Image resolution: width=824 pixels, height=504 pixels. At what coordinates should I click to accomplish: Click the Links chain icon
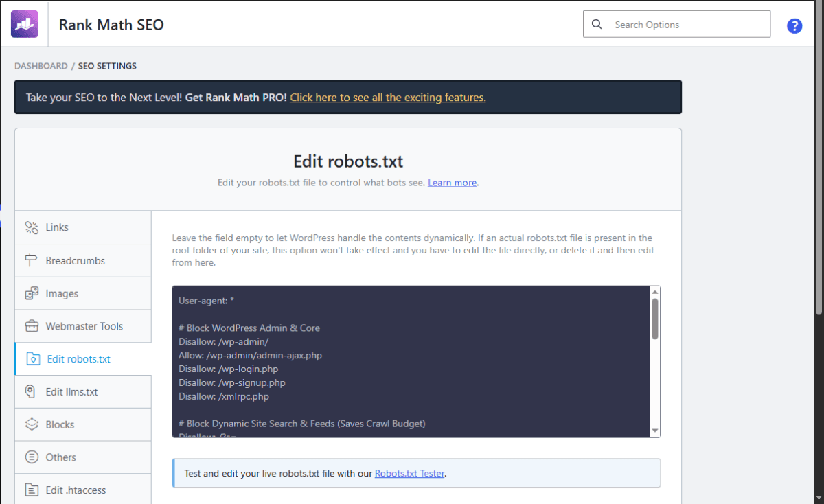pos(32,227)
